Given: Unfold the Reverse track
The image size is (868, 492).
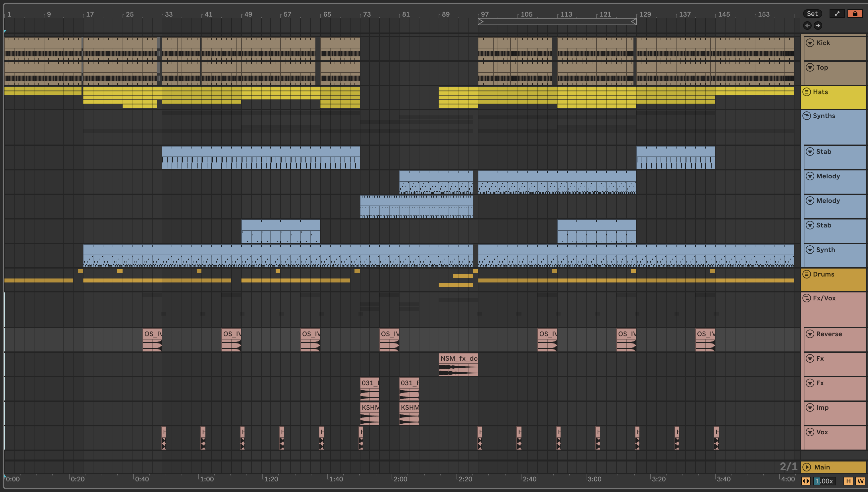Looking at the screenshot, I should (x=810, y=334).
